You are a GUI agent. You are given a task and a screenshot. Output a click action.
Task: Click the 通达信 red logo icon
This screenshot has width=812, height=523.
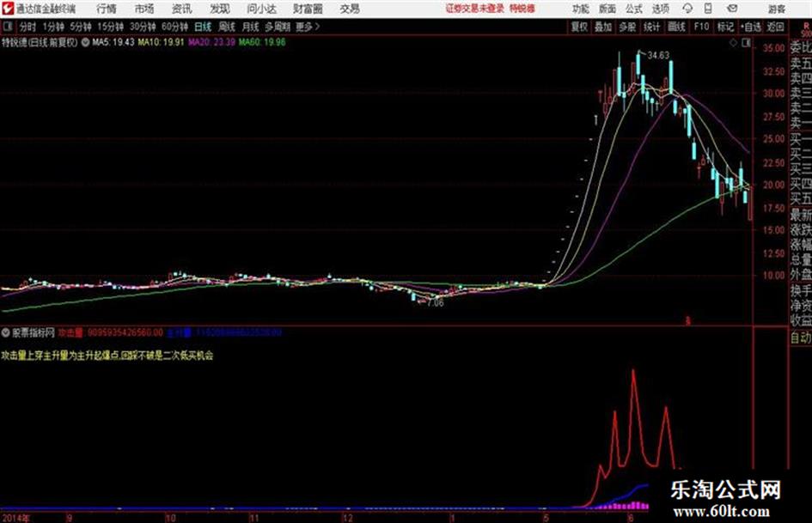7,9
